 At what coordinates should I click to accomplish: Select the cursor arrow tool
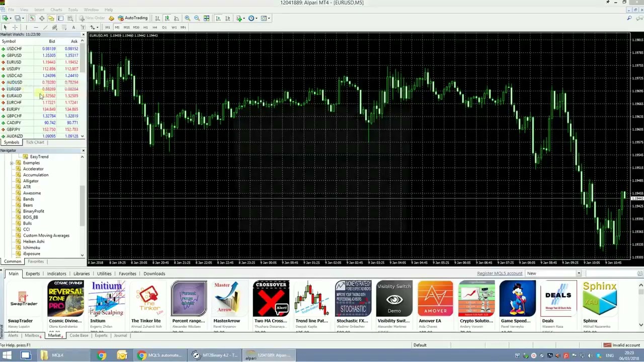tap(5, 27)
